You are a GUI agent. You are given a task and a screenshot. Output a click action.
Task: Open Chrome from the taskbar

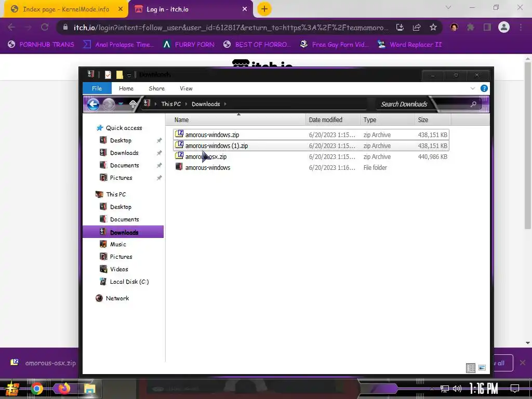point(37,389)
